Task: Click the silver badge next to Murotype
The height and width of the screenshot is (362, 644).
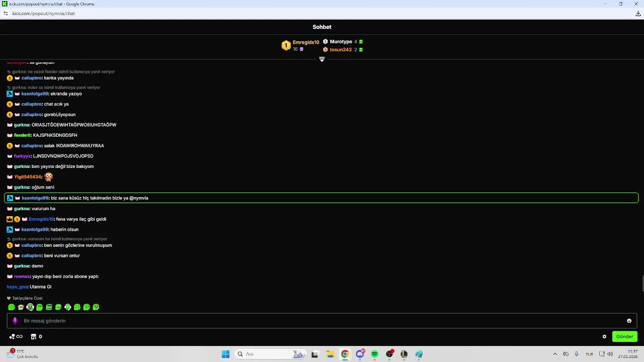Action: tap(326, 42)
